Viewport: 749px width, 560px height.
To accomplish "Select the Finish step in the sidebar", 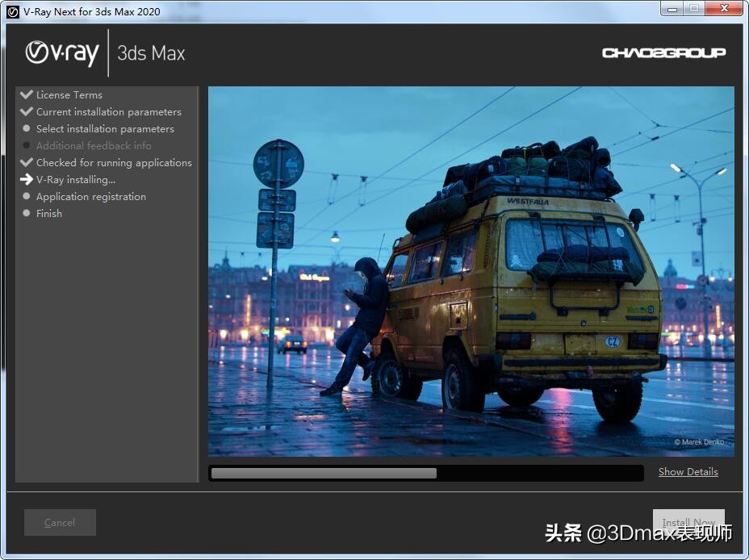I will coord(48,213).
